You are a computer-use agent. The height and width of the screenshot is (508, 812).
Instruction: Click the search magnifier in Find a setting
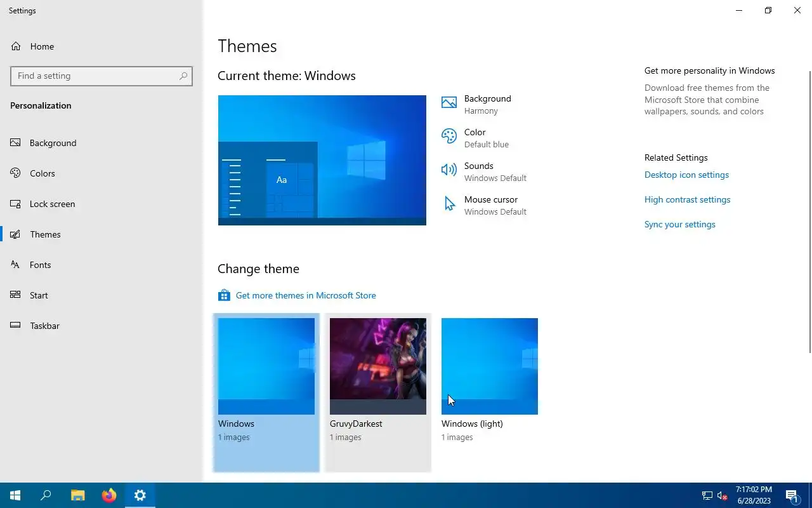point(183,76)
